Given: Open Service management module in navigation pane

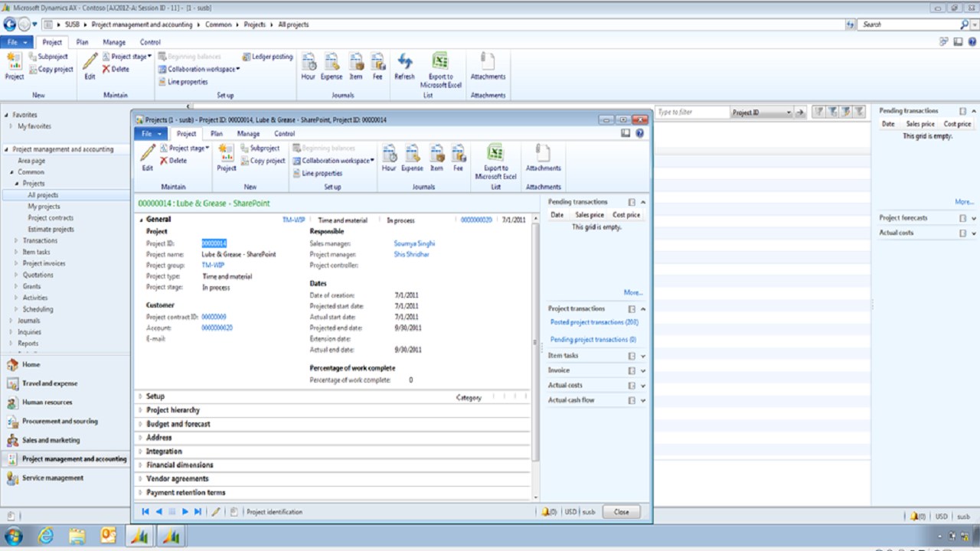Looking at the screenshot, I should click(53, 478).
